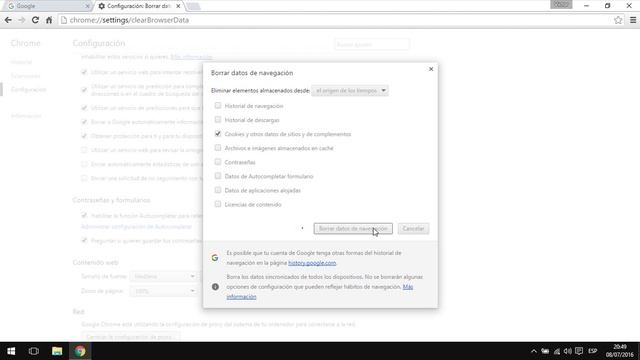The image size is (640, 360).
Task: Open Task View in the taskbar
Action: (34, 351)
